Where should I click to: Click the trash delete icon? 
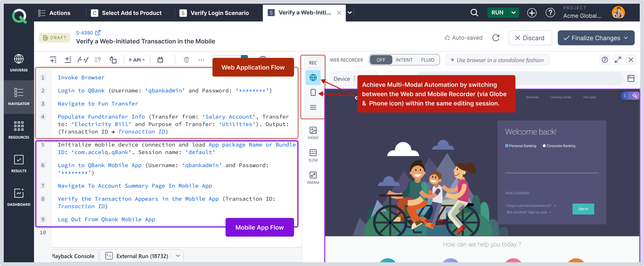[x=186, y=60]
